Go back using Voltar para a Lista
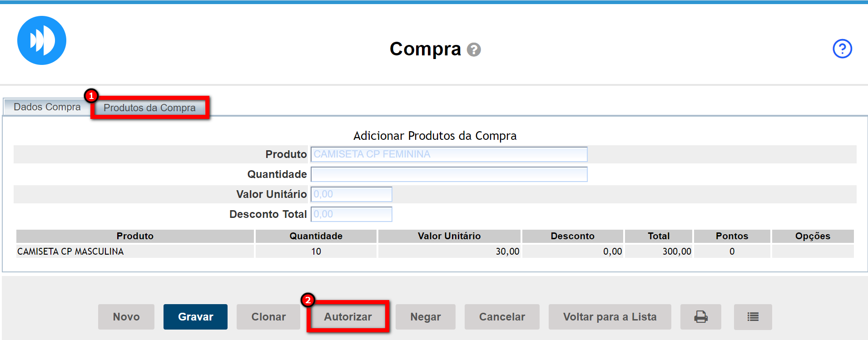The height and width of the screenshot is (340, 868). (x=610, y=317)
